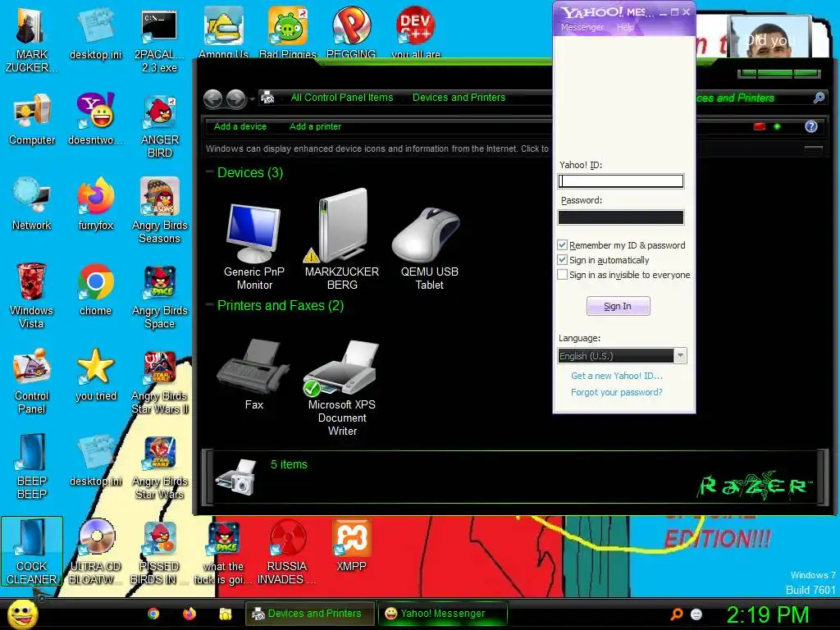Image resolution: width=840 pixels, height=630 pixels.
Task: Click Devices and Printers breadcrumb
Action: (x=459, y=98)
